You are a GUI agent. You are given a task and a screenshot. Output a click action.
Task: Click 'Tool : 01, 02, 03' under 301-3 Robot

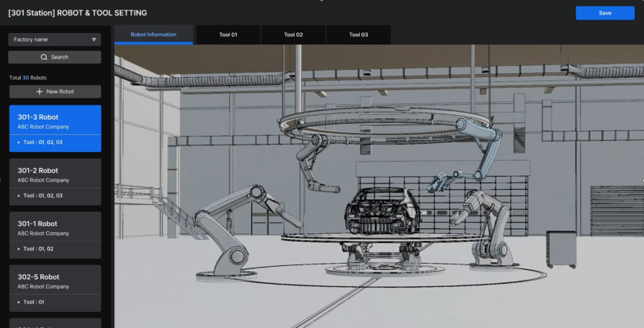click(x=43, y=142)
